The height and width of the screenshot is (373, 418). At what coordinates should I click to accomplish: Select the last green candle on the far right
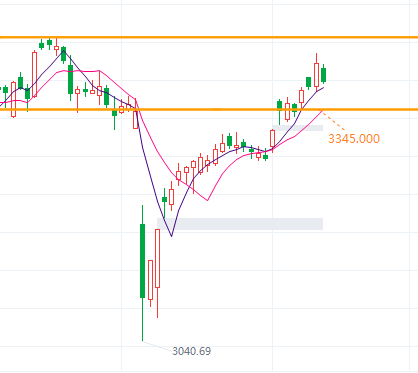click(x=323, y=75)
